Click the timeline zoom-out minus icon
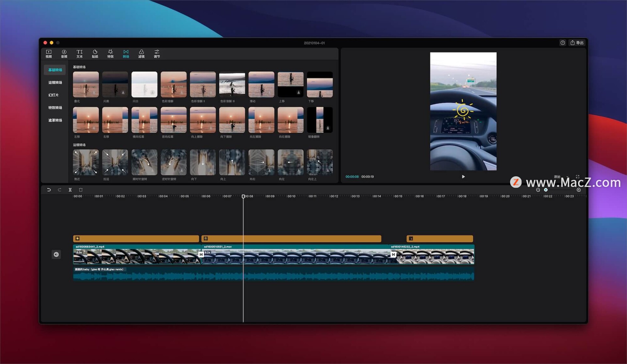Image resolution: width=627 pixels, height=364 pixels. (x=538, y=190)
